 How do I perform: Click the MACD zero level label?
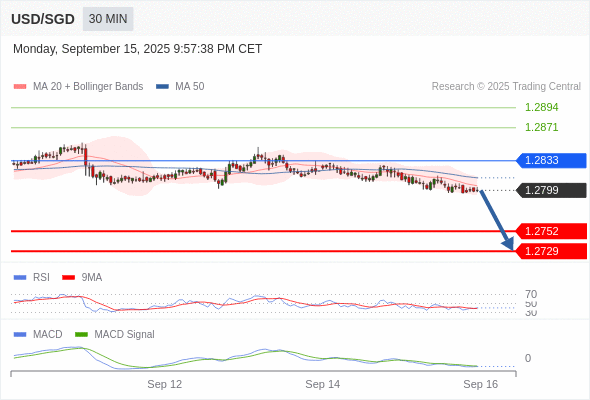coord(528,358)
